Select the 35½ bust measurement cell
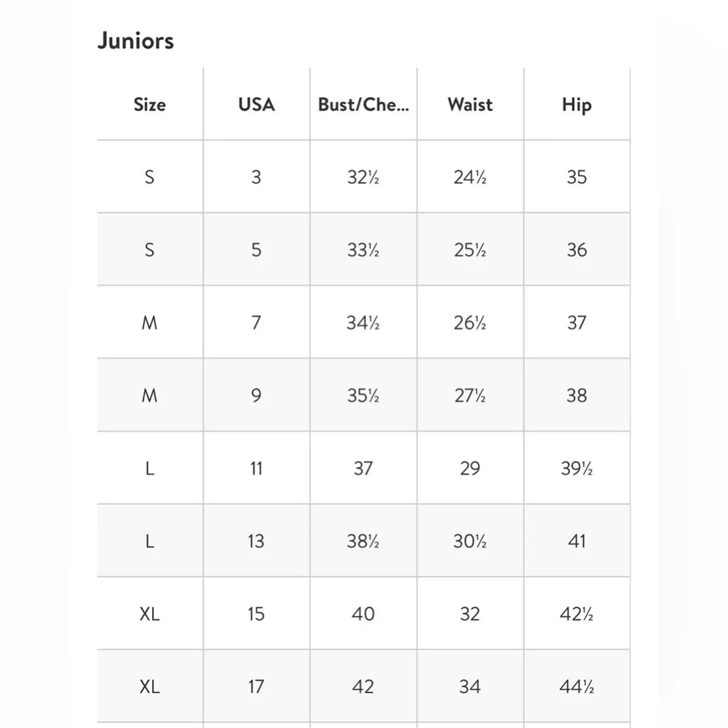Image resolution: width=728 pixels, height=728 pixels. 363,395
